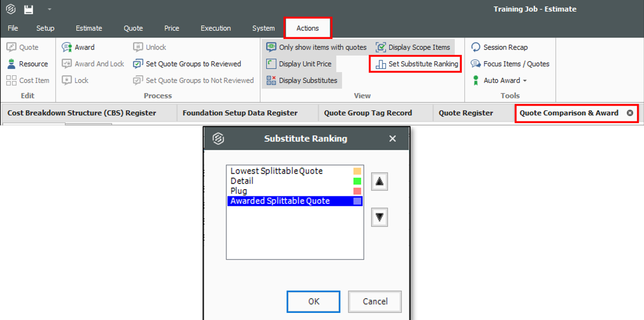Toggle Display Substitutes view
The width and height of the screenshot is (644, 320).
tap(302, 80)
